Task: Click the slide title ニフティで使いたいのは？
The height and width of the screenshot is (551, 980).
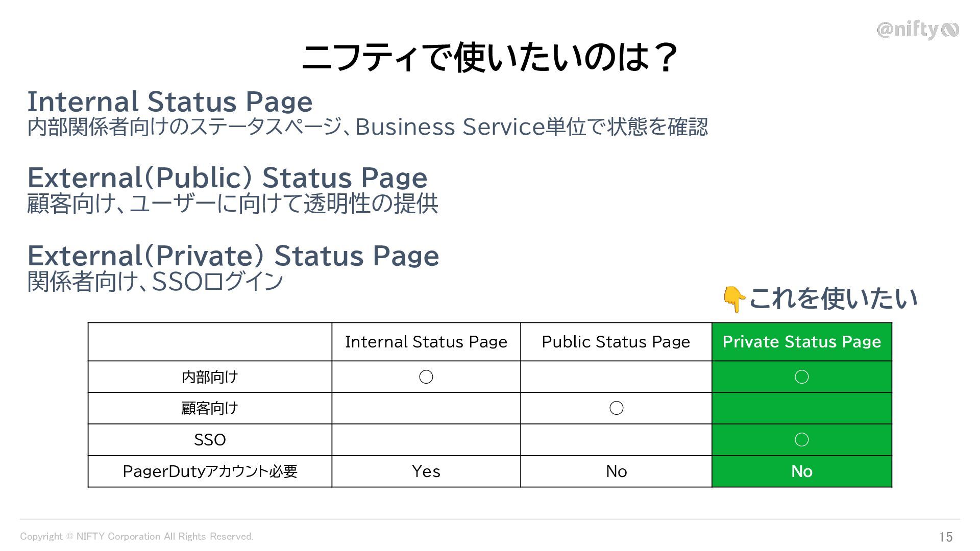Action: (x=489, y=57)
